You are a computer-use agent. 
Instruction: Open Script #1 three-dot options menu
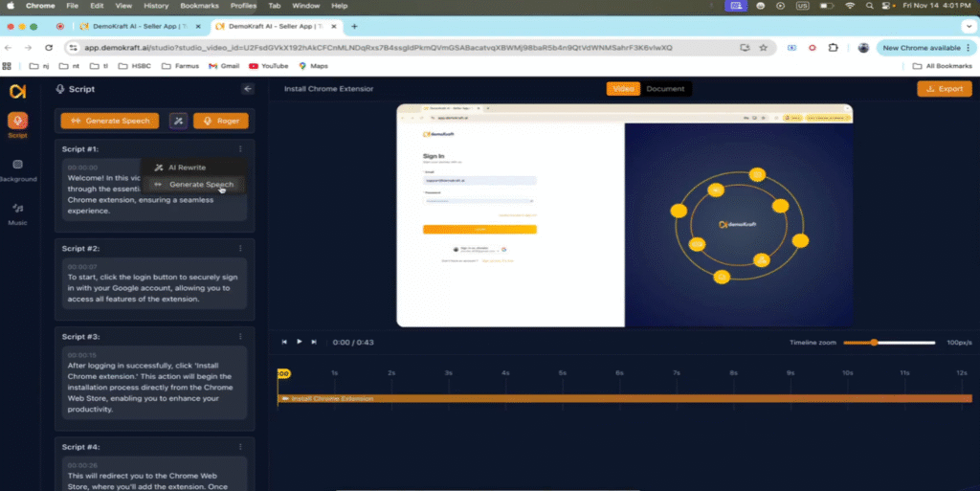[240, 149]
